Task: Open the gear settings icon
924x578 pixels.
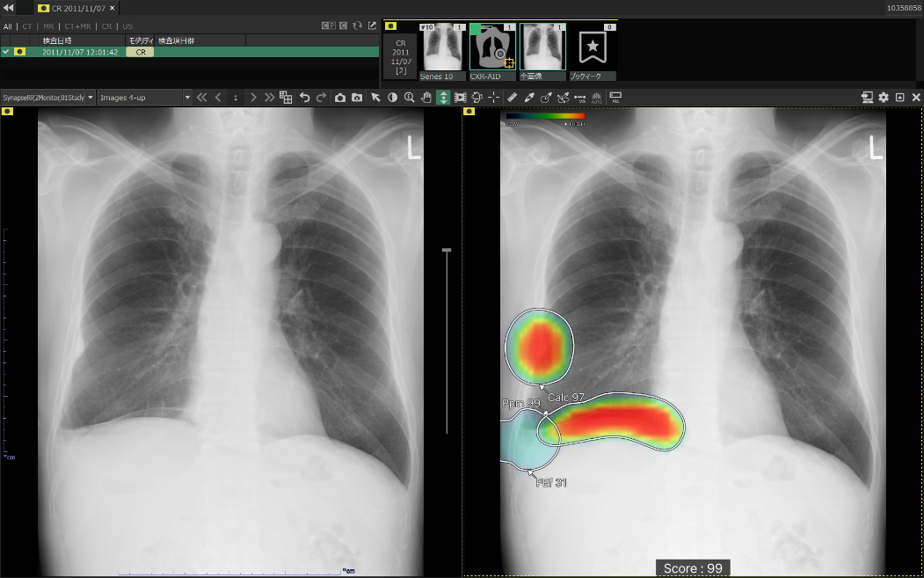Action: pyautogui.click(x=884, y=97)
